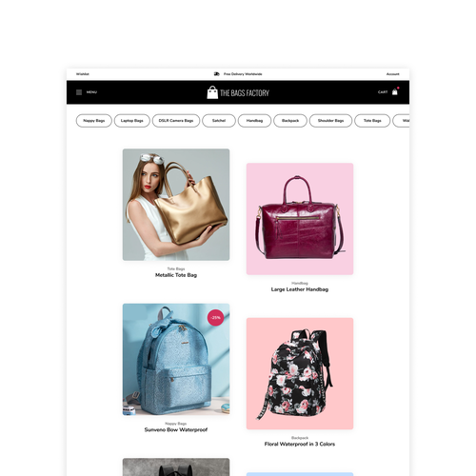Open the Large Leather Handbag image

point(300,219)
